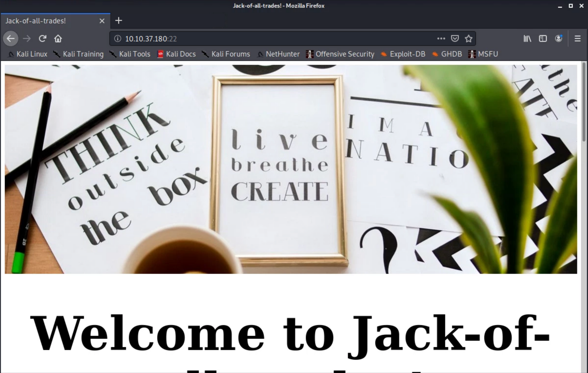This screenshot has width=588, height=373.
Task: Open the Exploit-DB bookmark
Action: [403, 54]
